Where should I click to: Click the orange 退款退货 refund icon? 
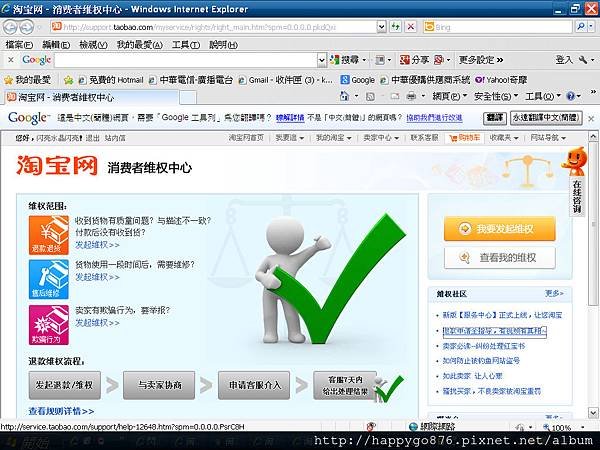click(x=49, y=235)
